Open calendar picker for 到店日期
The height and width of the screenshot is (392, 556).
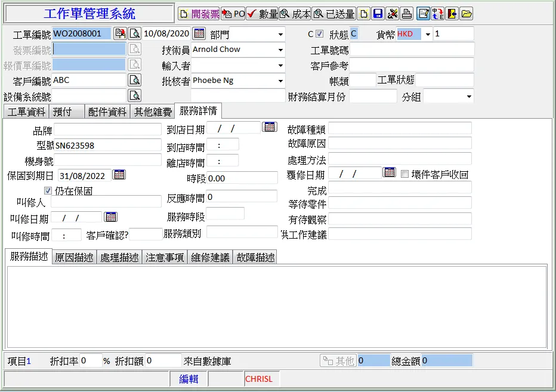(x=270, y=127)
